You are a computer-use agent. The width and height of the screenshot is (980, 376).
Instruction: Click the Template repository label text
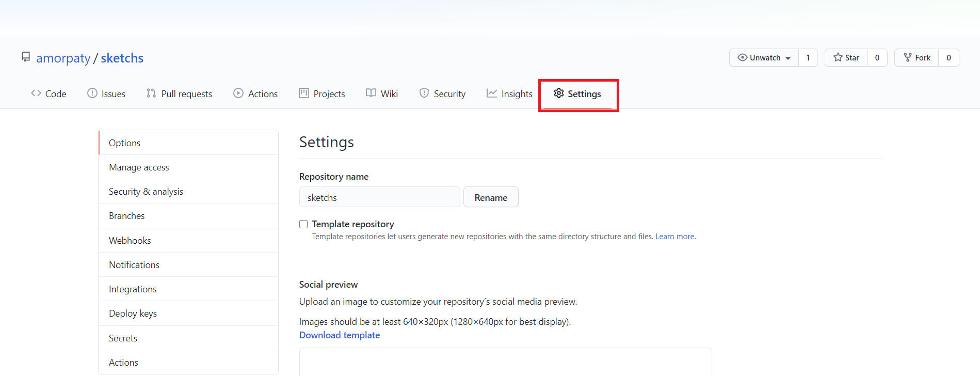[x=353, y=224]
